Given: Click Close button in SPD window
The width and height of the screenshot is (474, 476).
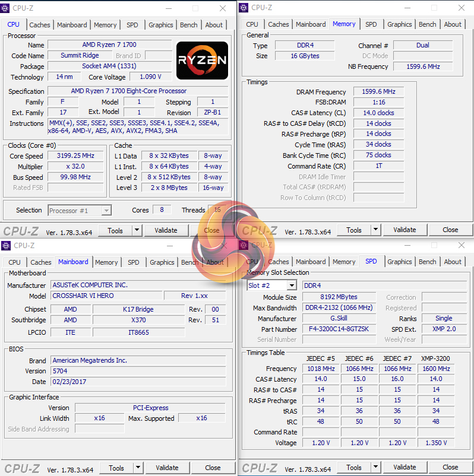Looking at the screenshot, I should pos(450,467).
